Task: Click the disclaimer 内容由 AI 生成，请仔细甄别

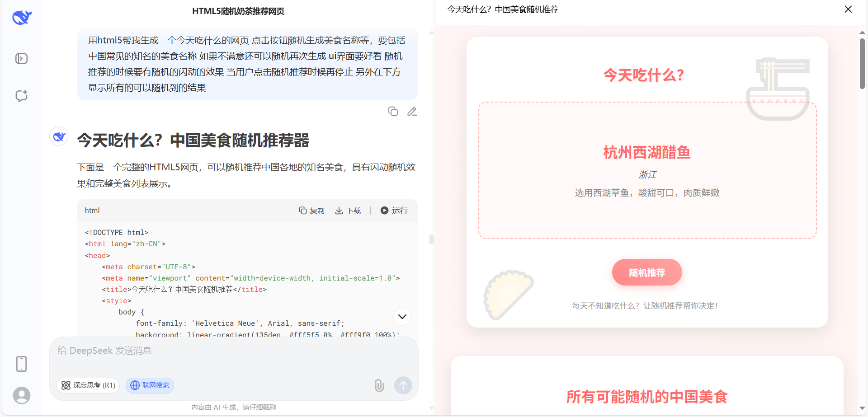Action: (x=234, y=408)
